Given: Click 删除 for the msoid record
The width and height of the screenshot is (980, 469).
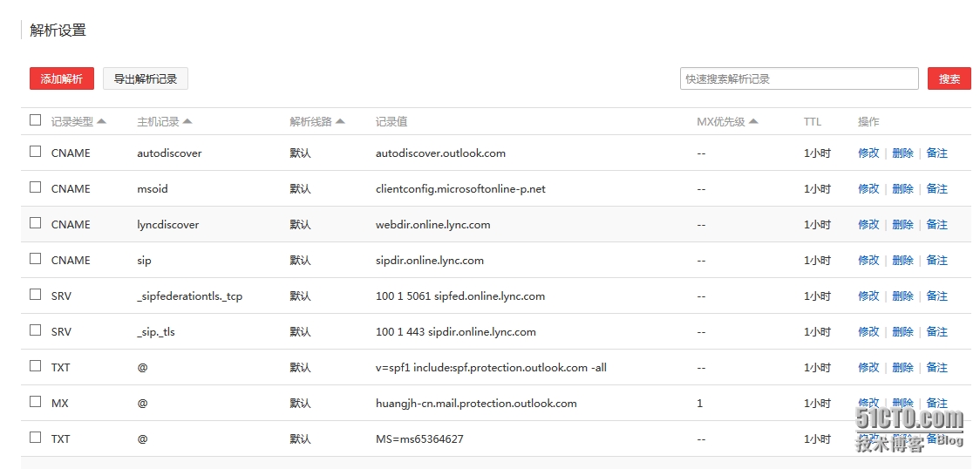Looking at the screenshot, I should pos(902,188).
